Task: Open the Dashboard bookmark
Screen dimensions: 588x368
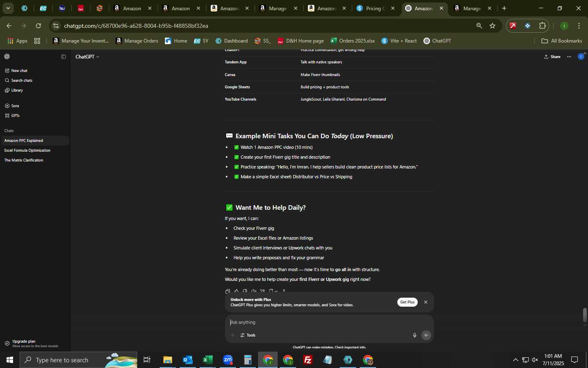Action: click(x=232, y=41)
